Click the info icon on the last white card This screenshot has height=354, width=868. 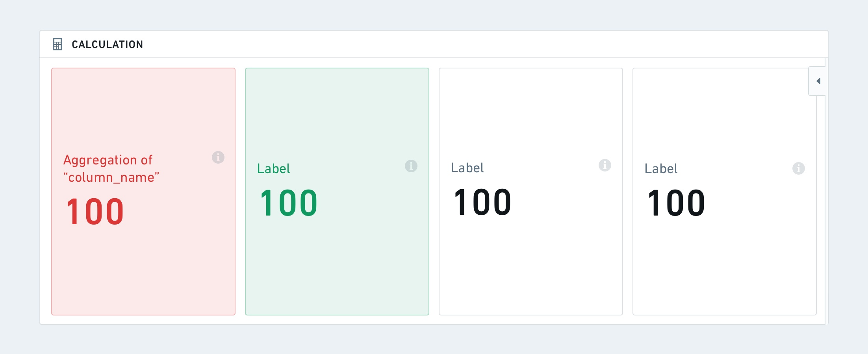pyautogui.click(x=799, y=168)
